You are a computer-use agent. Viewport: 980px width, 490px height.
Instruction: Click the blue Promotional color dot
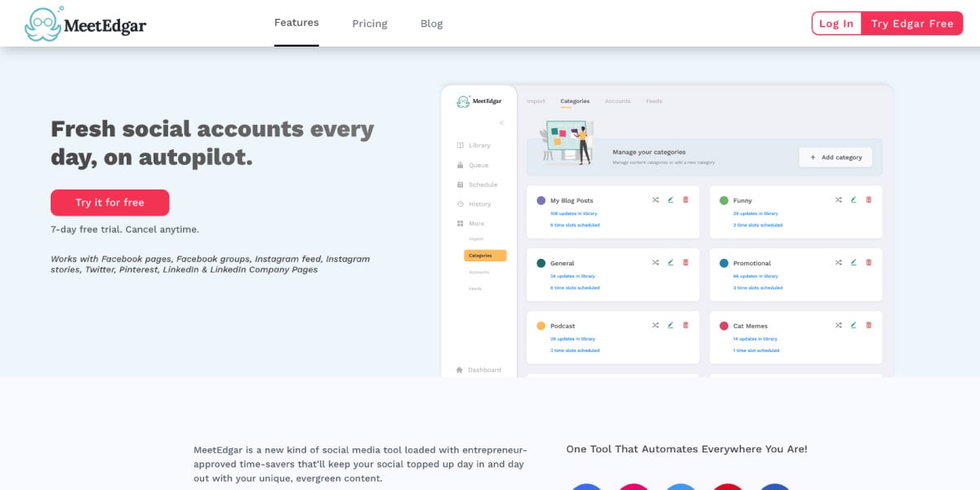[x=724, y=263]
